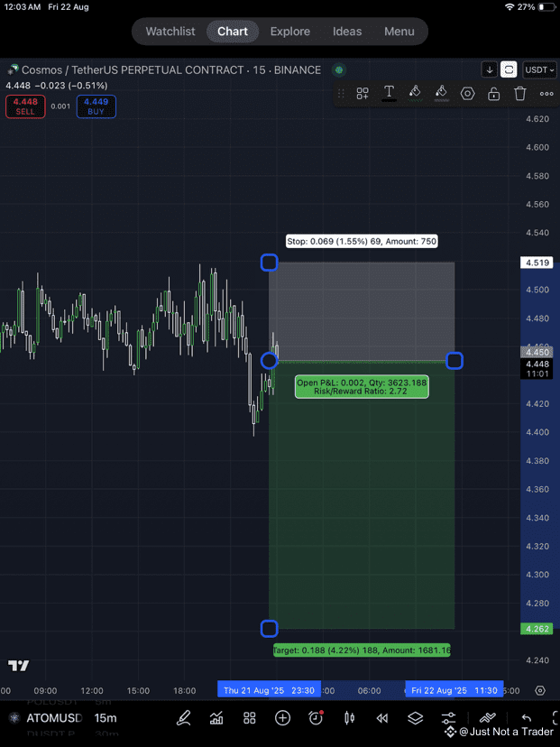Image resolution: width=560 pixels, height=747 pixels.
Task: Open drawing tools pencil icon
Action: click(x=183, y=718)
